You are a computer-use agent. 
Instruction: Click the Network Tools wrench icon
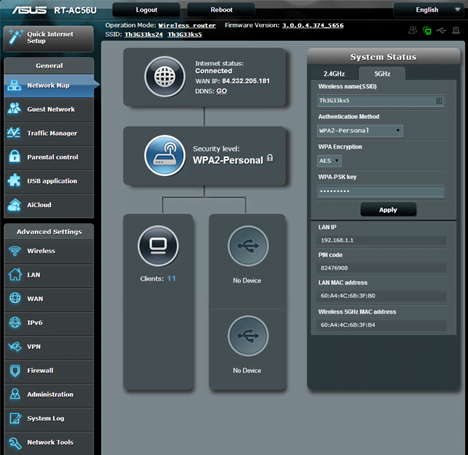(x=15, y=443)
